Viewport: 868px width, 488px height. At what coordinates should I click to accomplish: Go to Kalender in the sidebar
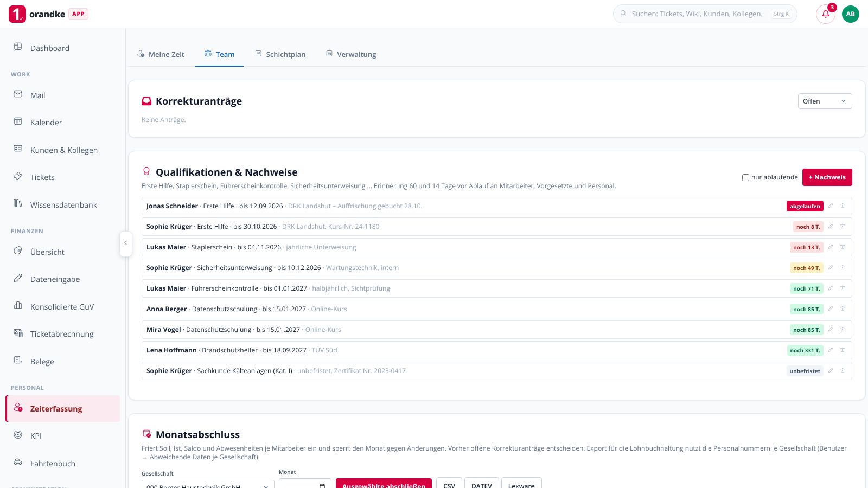point(63,122)
